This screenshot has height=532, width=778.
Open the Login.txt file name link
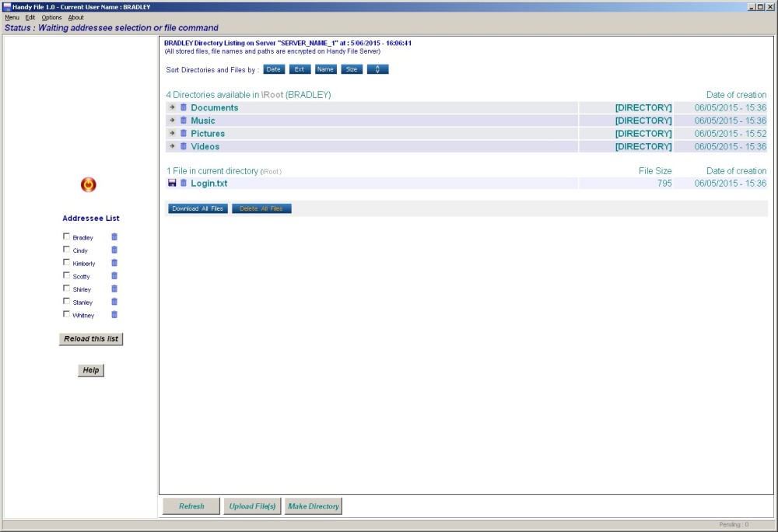pos(209,184)
